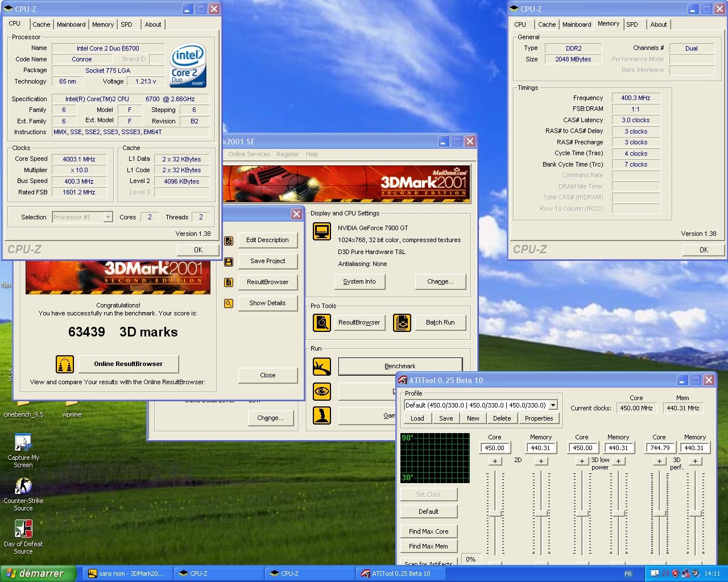This screenshot has height=582, width=728.
Task: Open the 3DMark Help menu
Action: click(312, 154)
